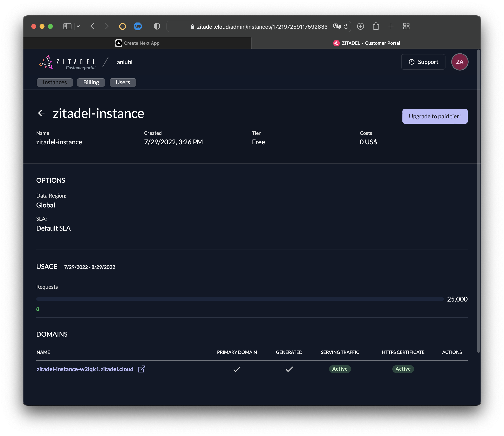Select the Instances tab
This screenshot has width=504, height=436.
click(x=55, y=82)
